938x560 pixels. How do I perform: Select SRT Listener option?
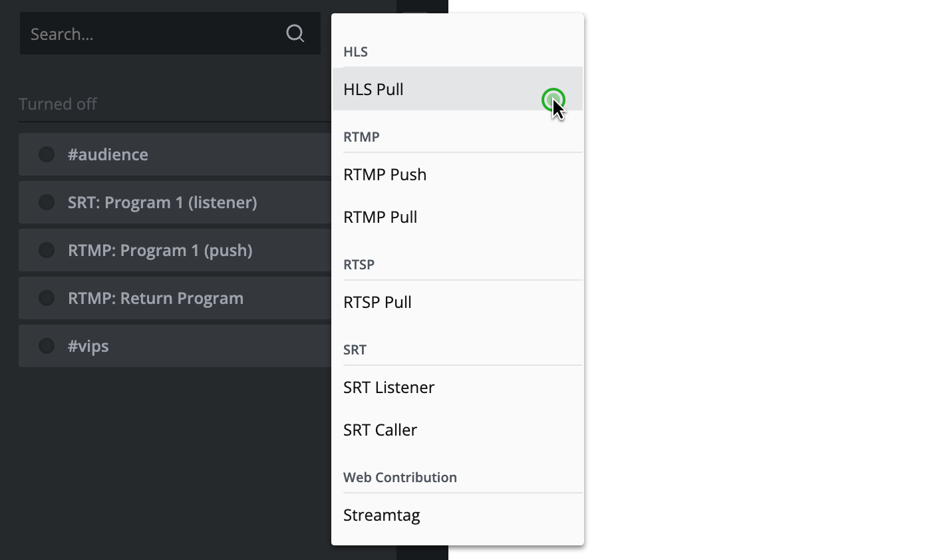[389, 387]
